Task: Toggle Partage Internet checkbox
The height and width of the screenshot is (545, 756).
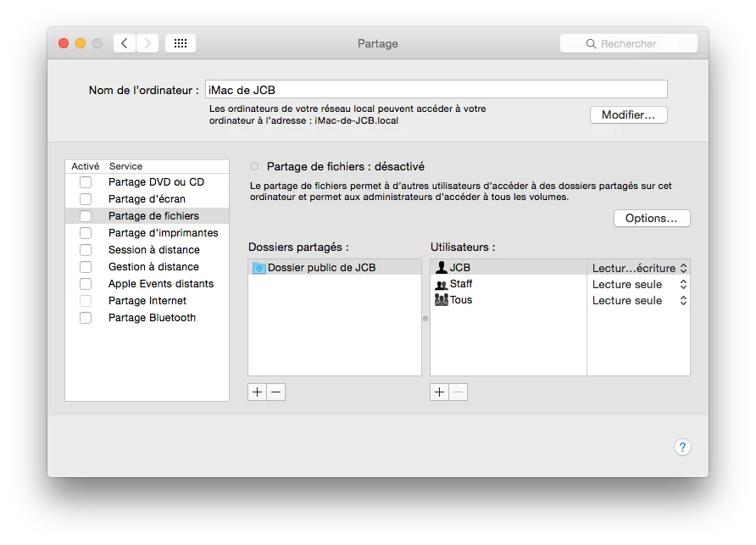Action: click(x=86, y=301)
